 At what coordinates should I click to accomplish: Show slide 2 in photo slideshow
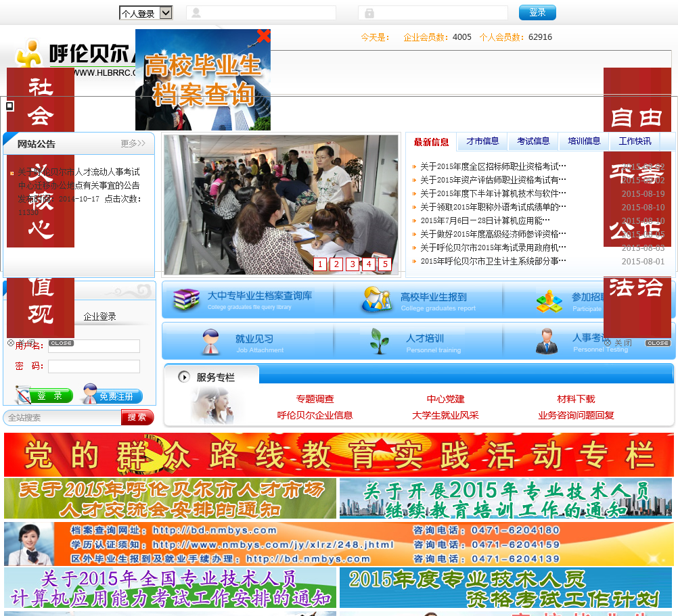[336, 264]
